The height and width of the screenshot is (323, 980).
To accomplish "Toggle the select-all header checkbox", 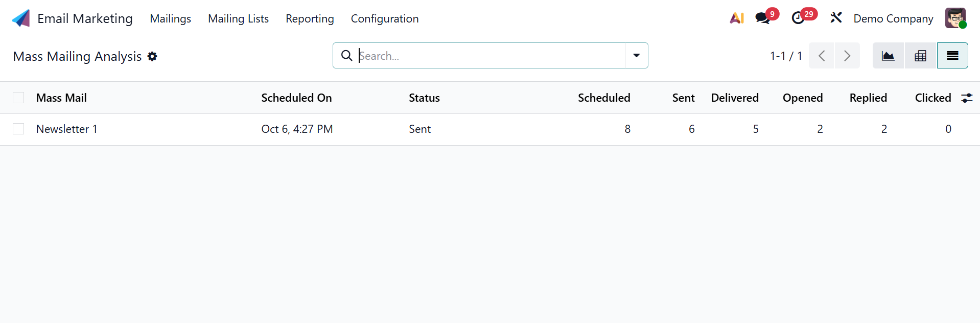I will pyautogui.click(x=18, y=98).
